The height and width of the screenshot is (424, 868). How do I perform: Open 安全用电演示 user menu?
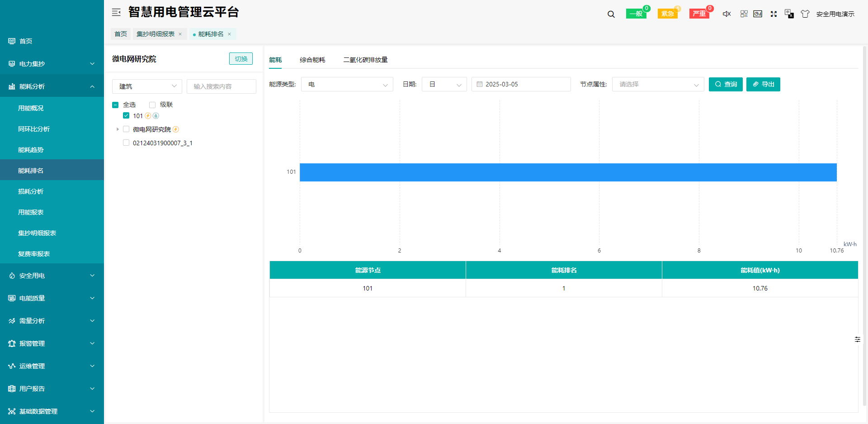point(835,14)
